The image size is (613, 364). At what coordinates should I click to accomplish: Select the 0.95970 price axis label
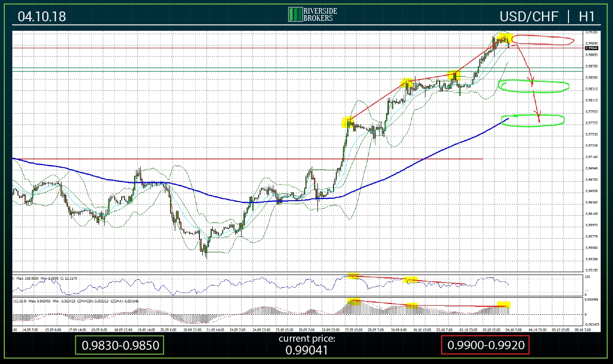coord(592,225)
